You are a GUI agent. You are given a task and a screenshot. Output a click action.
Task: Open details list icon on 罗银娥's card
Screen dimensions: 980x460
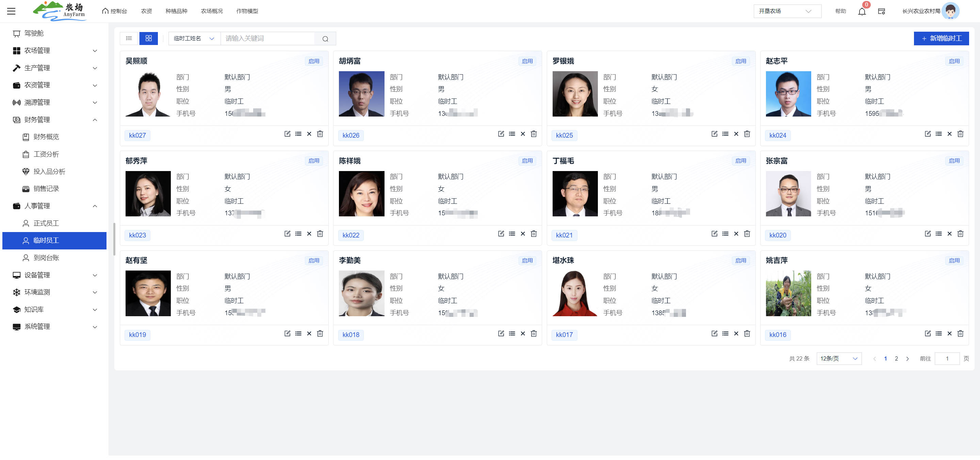click(725, 134)
